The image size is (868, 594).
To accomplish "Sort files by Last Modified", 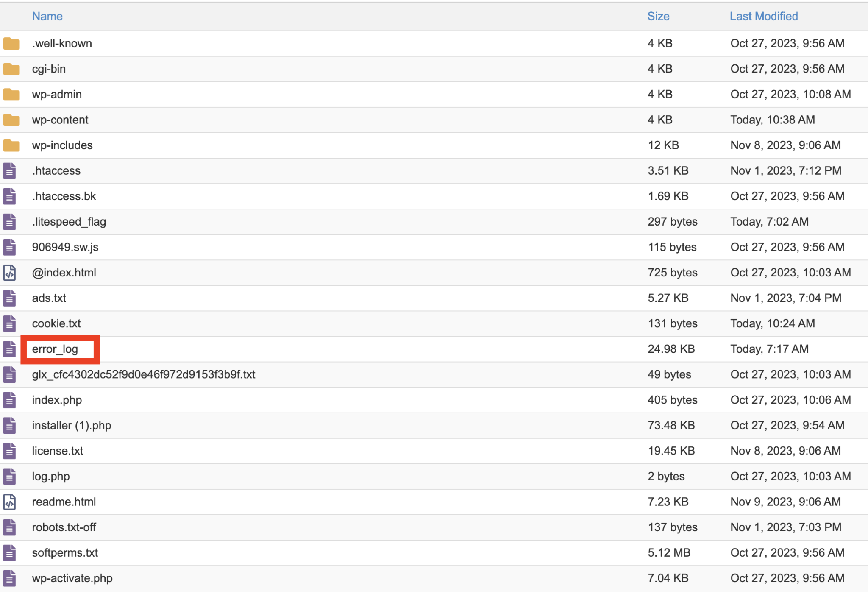I will (x=763, y=16).
